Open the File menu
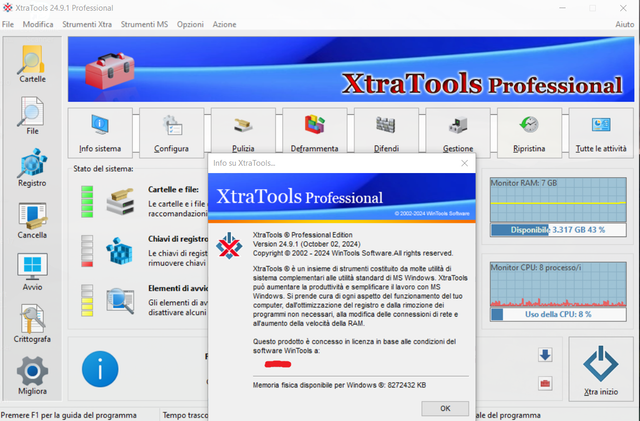This screenshot has width=640, height=421. pos(8,25)
